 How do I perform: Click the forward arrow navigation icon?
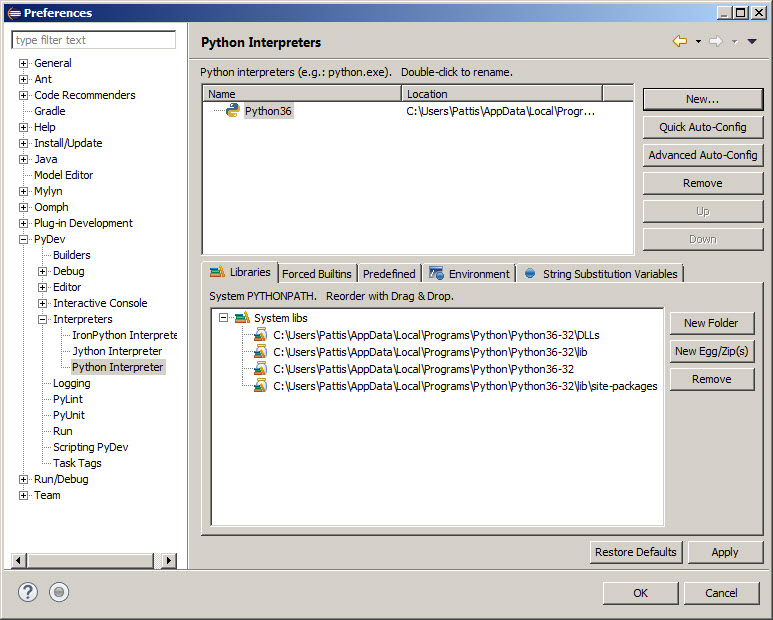[715, 41]
